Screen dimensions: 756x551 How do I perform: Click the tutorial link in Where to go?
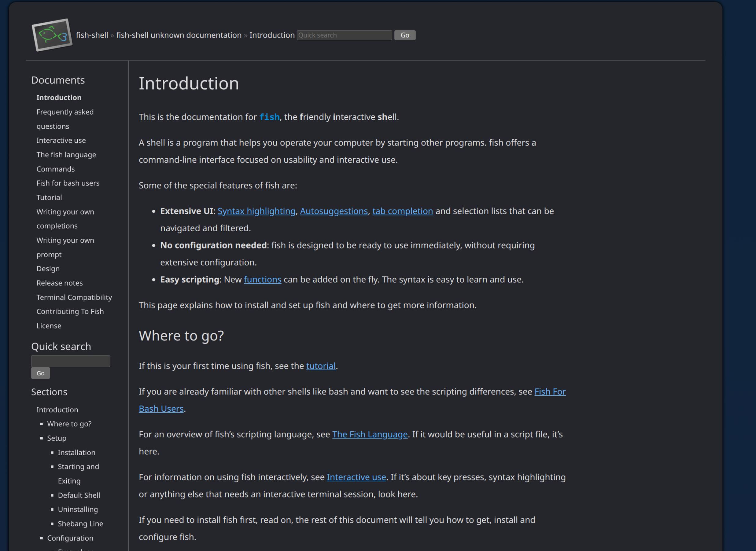coord(321,366)
